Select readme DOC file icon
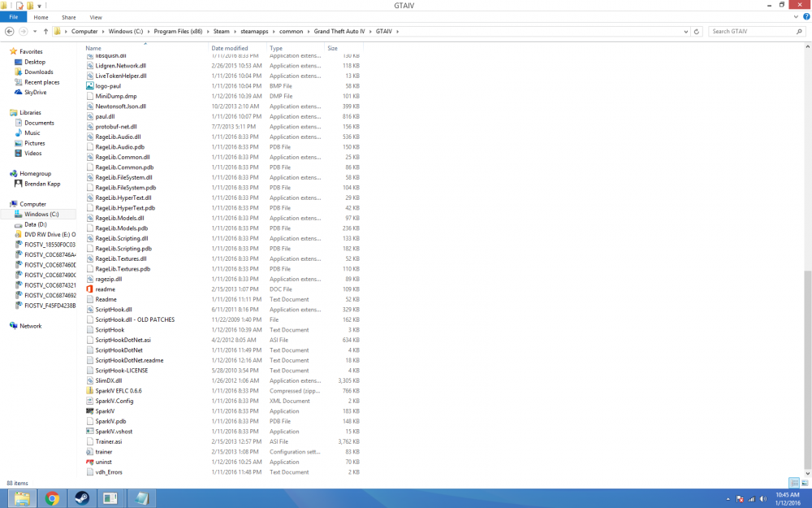Viewport: 812px width, 508px height. (x=89, y=289)
